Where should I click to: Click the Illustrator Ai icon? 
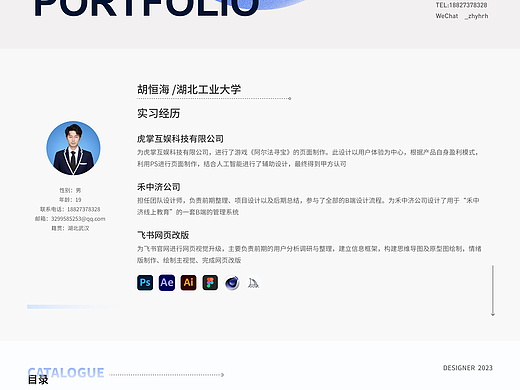pyautogui.click(x=188, y=283)
